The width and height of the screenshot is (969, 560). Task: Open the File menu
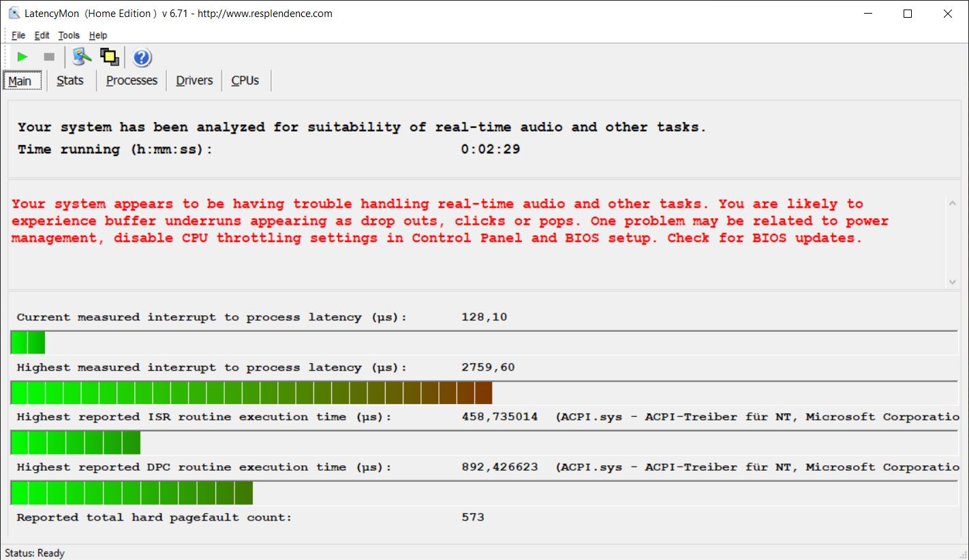18,35
